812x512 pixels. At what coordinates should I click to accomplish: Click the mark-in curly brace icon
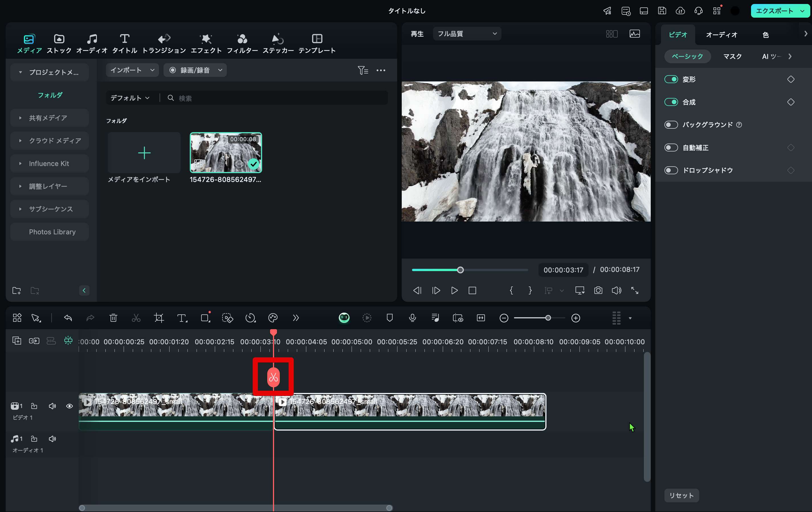click(x=511, y=290)
